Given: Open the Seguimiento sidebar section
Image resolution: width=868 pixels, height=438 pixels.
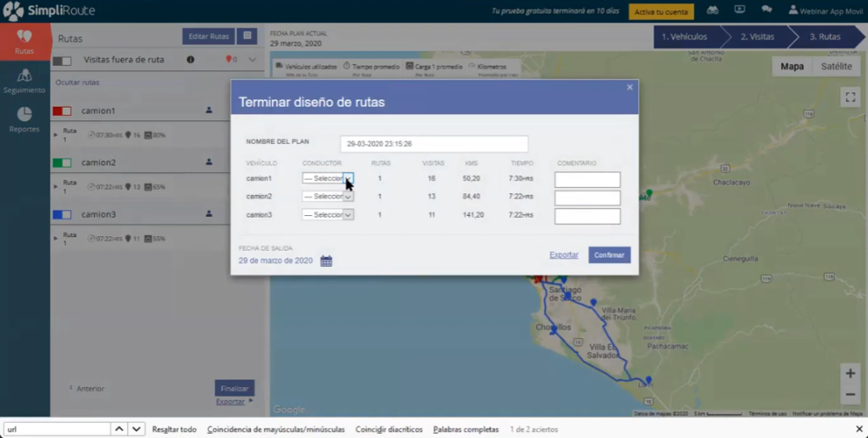Looking at the screenshot, I should 25,81.
